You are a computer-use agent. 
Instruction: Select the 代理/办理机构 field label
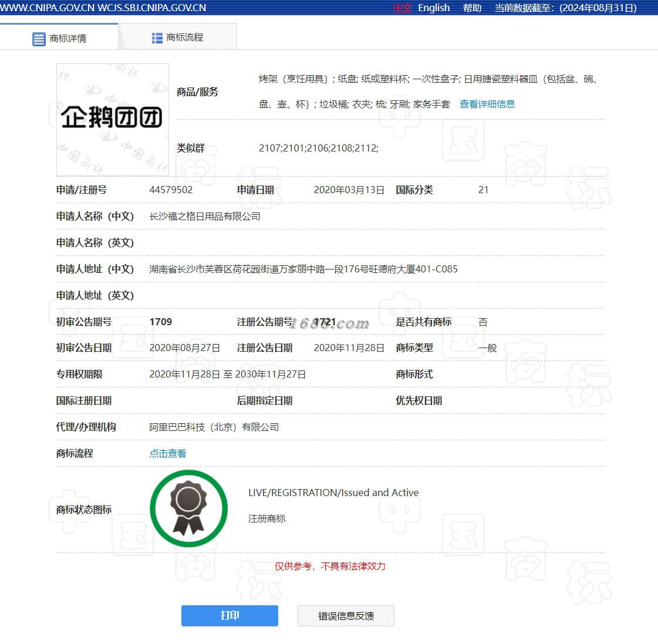pos(86,427)
